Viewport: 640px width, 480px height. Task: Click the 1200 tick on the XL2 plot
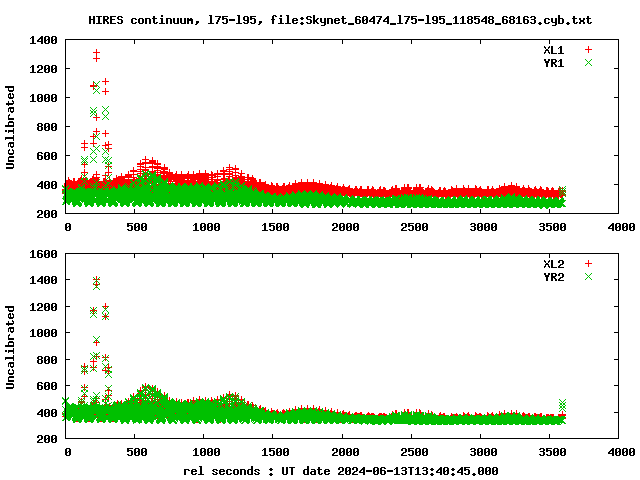(43, 307)
